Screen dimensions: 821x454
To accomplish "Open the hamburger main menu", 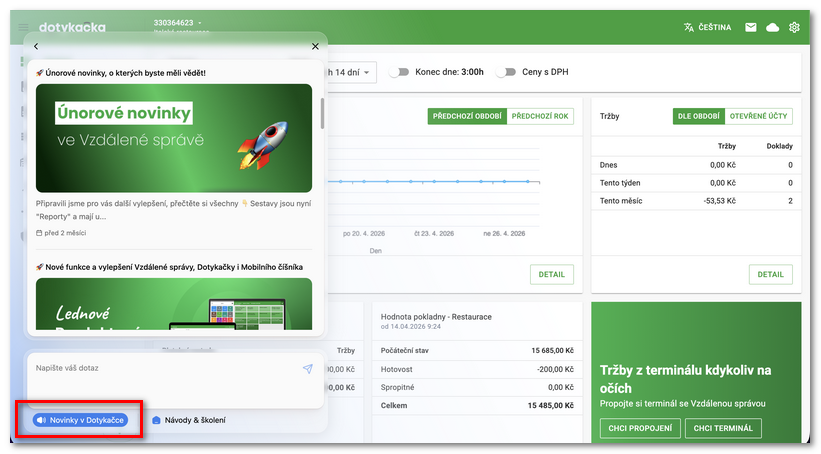I will pyautogui.click(x=23, y=27).
